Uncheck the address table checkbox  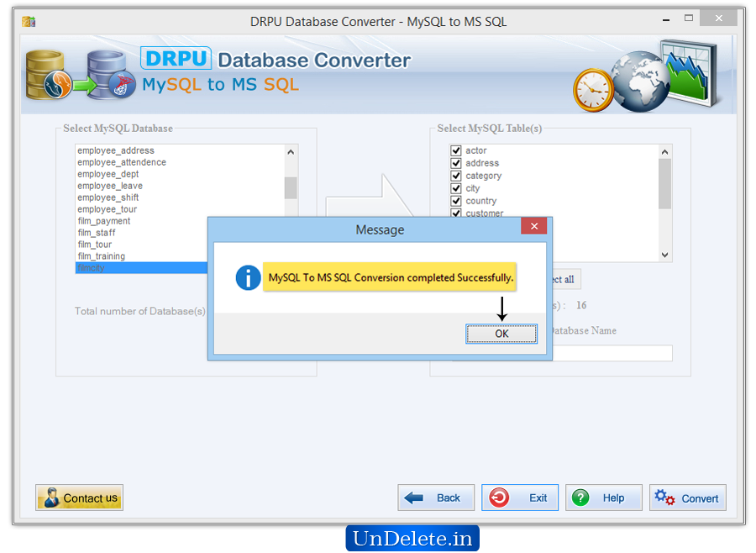click(x=456, y=163)
